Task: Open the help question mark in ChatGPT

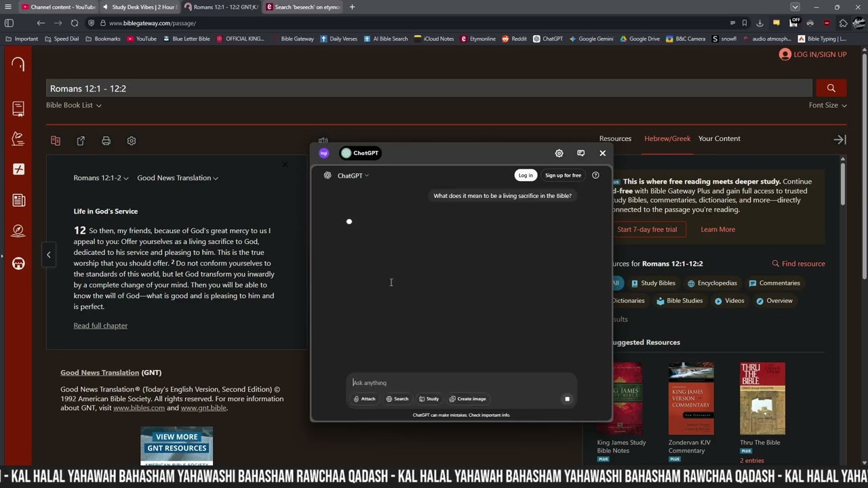Action: pyautogui.click(x=595, y=176)
